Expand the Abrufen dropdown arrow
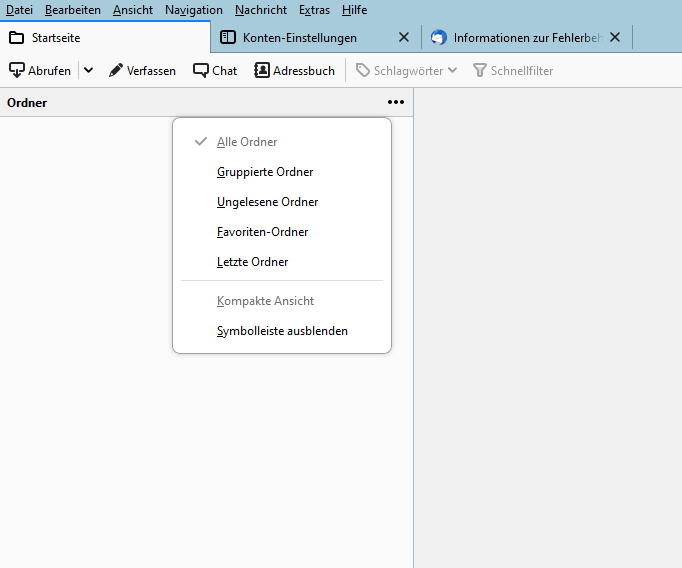Screen dimensions: 682x568 tap(88, 71)
